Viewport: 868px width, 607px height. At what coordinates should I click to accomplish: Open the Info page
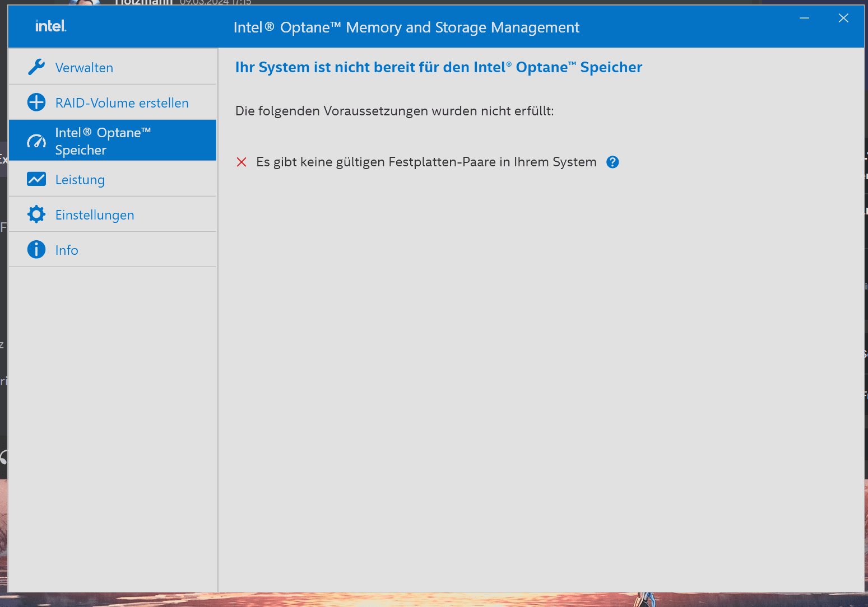click(113, 250)
